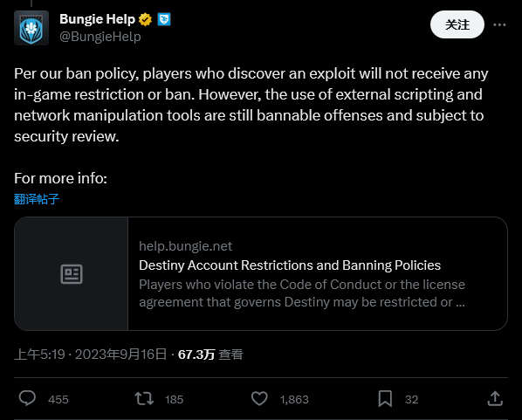Click the help.bungie.net domain text

click(185, 246)
